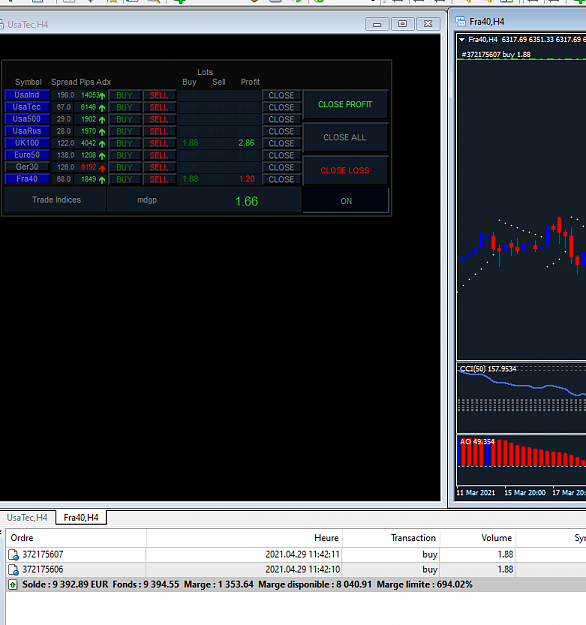Restore the UsaTec,H4 chart window
Viewport: 586px width, 625px height.
coord(402,24)
